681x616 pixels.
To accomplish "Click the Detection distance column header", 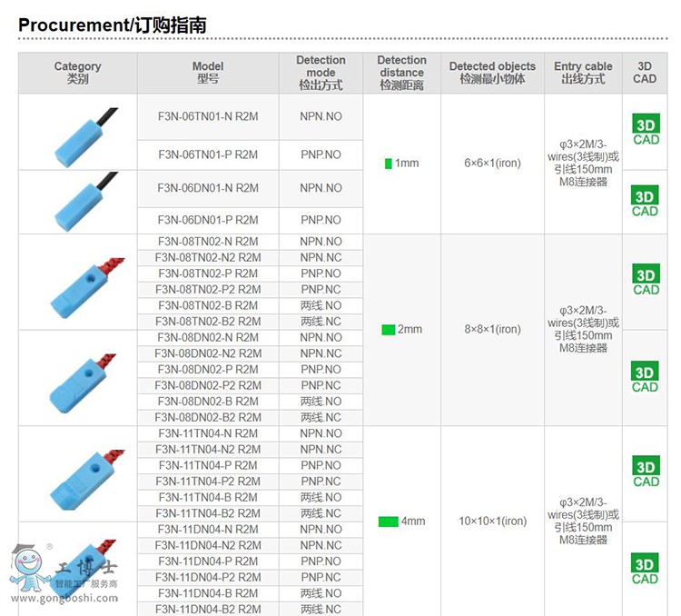I will pyautogui.click(x=401, y=73).
